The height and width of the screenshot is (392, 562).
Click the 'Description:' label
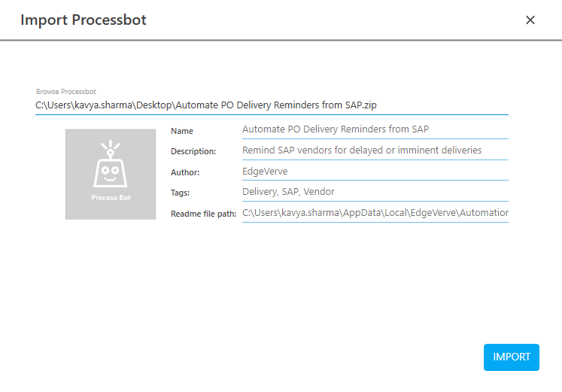[x=193, y=151]
